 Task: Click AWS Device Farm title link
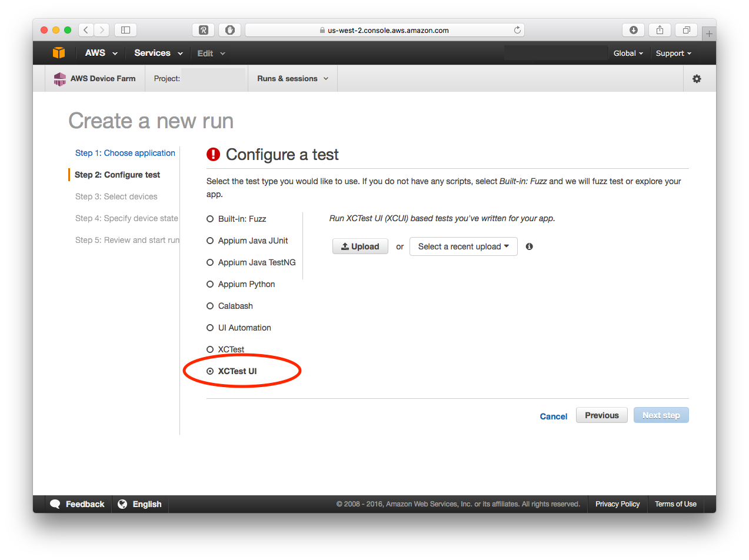click(103, 79)
